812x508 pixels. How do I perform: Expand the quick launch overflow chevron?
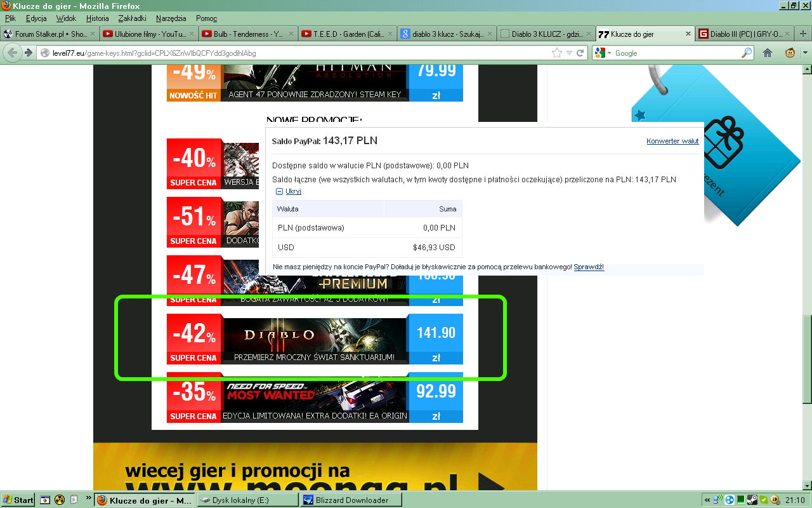pos(88,497)
